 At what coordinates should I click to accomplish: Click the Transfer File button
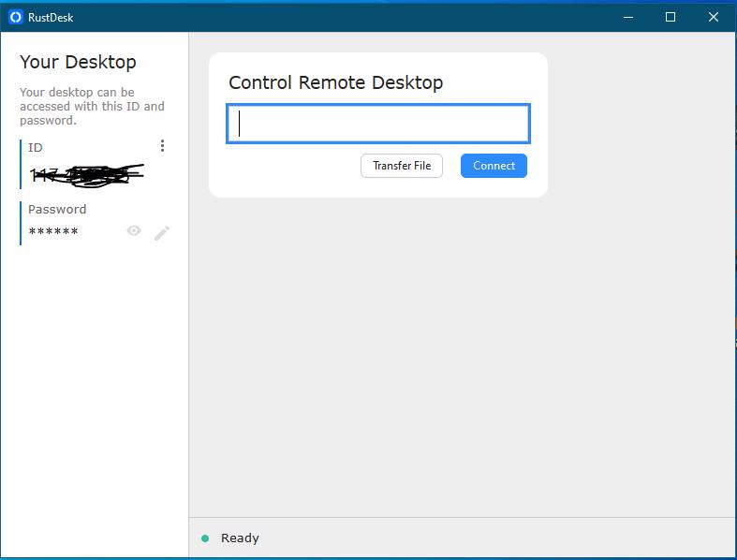402,166
